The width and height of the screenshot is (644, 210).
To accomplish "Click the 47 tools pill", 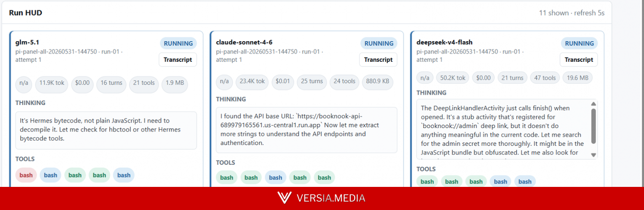I will (545, 78).
